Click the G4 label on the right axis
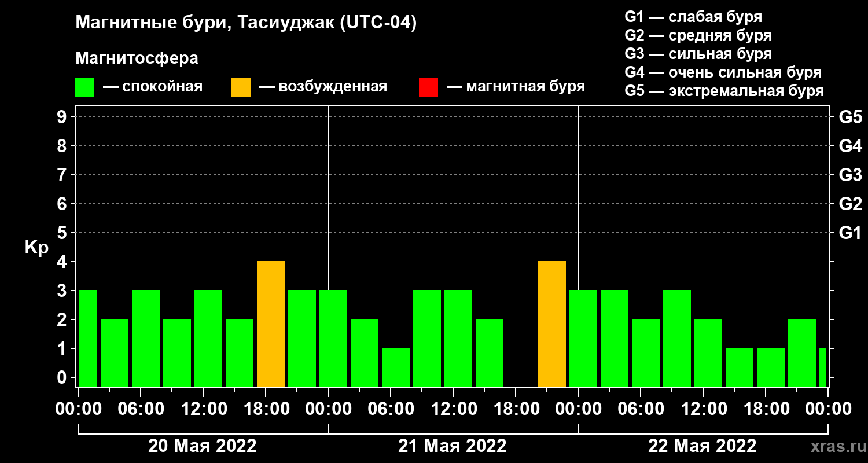The height and width of the screenshot is (463, 868). (850, 146)
